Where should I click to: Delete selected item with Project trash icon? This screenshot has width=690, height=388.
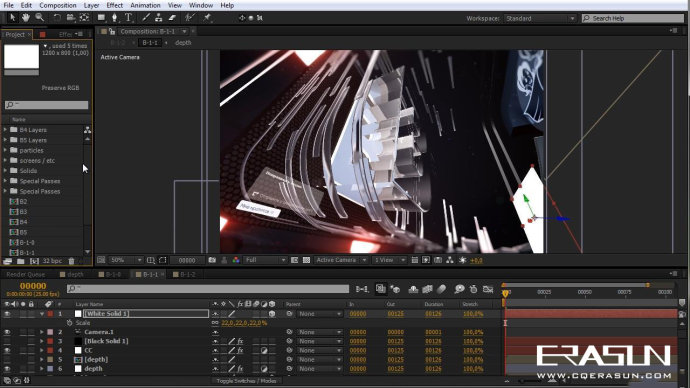pyautogui.click(x=72, y=261)
